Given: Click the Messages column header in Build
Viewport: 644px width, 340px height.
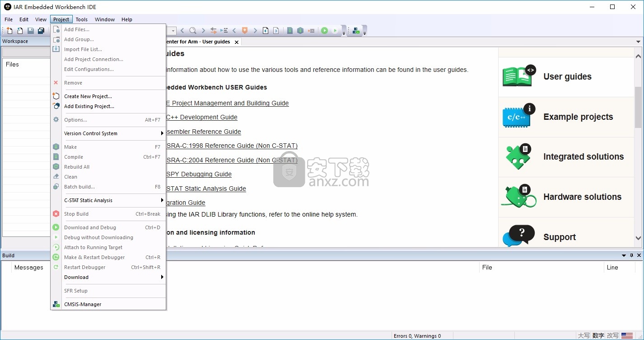Looking at the screenshot, I should (29, 267).
